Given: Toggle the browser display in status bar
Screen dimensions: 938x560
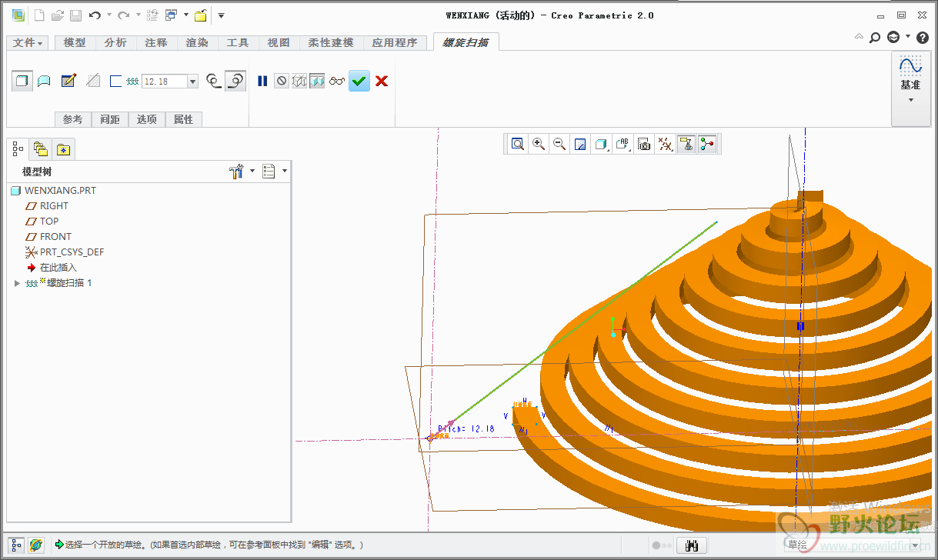Looking at the screenshot, I should click(36, 545).
